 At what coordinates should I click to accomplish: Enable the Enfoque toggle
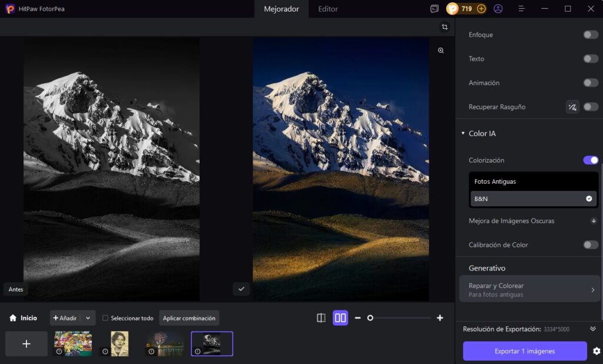point(590,35)
